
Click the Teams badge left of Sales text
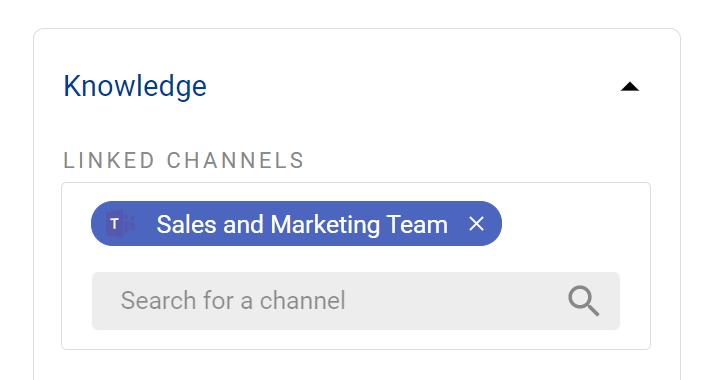pos(120,224)
